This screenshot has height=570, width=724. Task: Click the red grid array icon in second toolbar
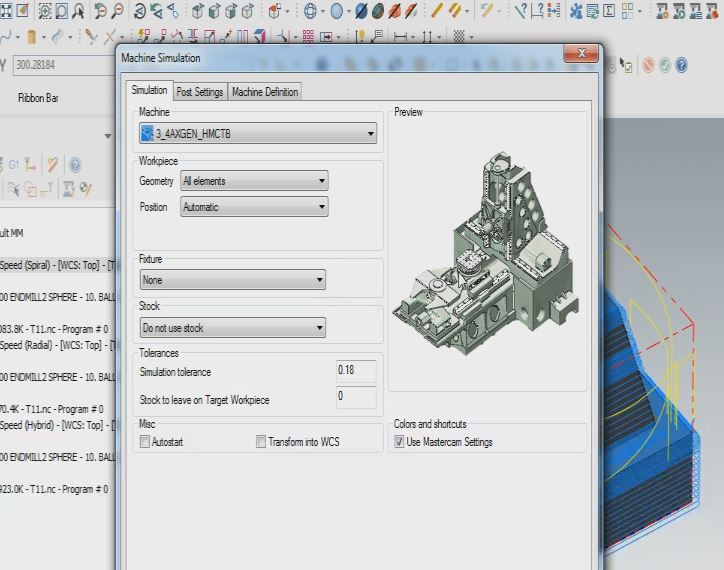308,36
